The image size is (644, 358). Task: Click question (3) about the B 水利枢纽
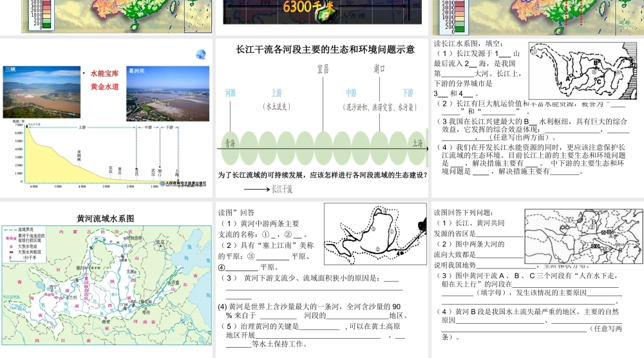point(533,129)
